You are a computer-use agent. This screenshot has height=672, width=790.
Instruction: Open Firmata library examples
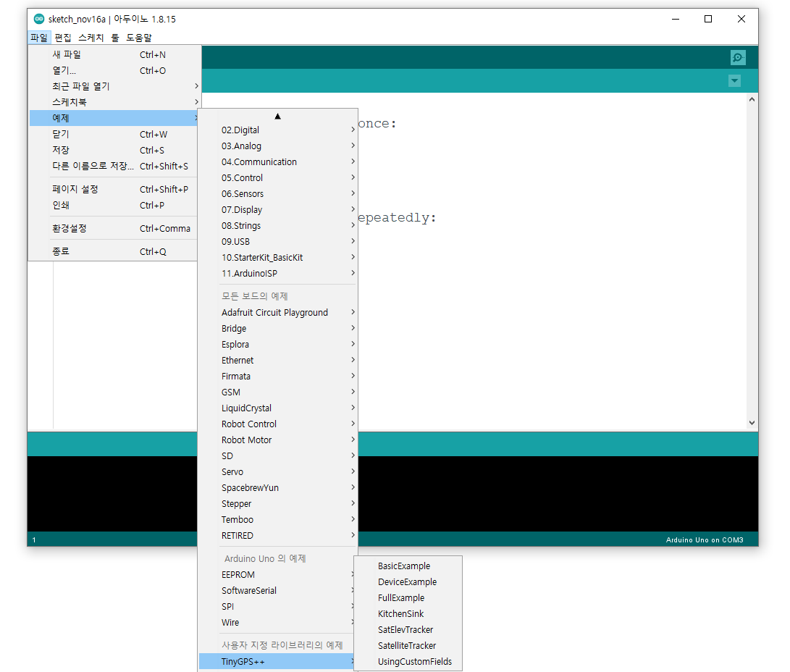278,377
